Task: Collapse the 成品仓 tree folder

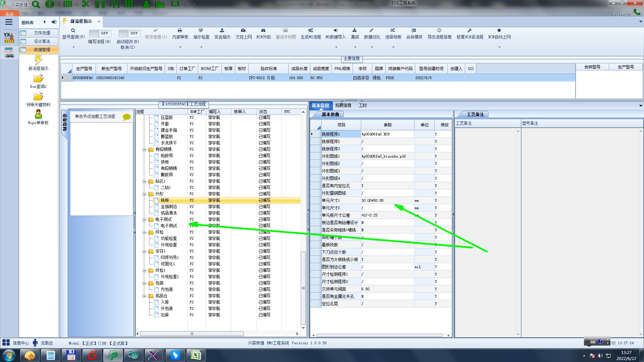Action: point(144,296)
